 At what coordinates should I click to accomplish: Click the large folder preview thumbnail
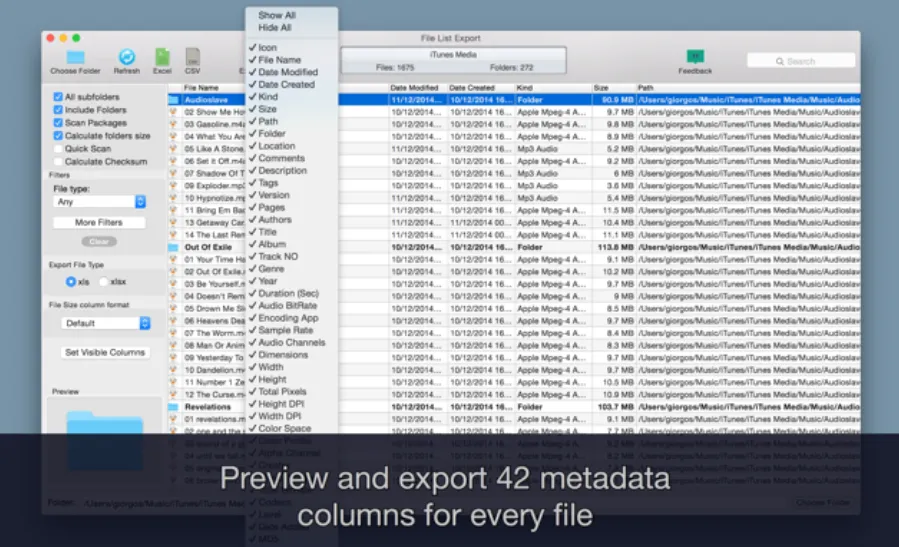pos(104,440)
